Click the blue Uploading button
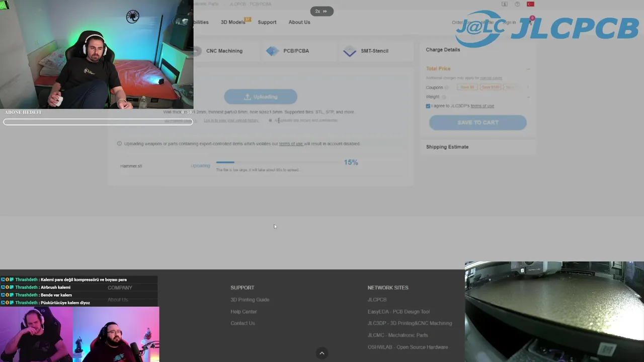The width and height of the screenshot is (644, 362). point(261,97)
